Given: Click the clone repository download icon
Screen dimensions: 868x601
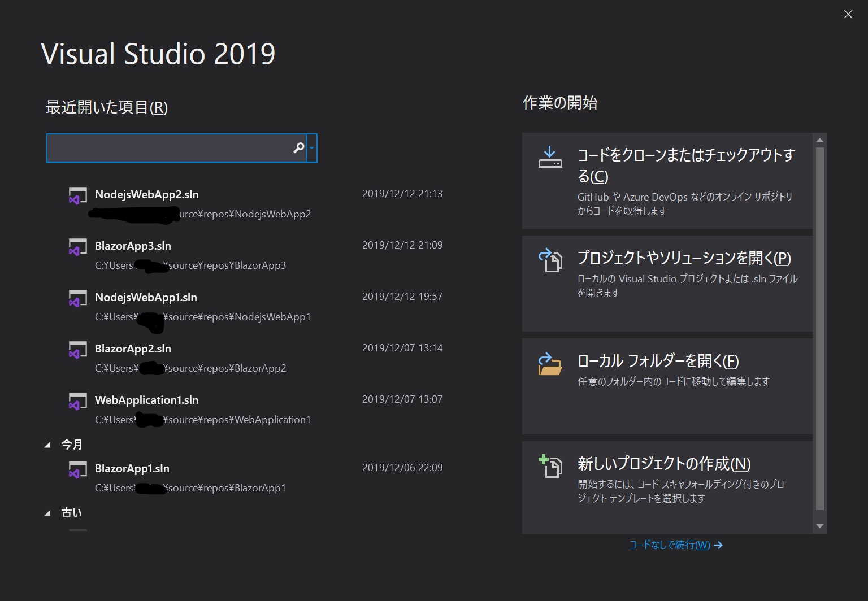Looking at the screenshot, I should coord(550,158).
